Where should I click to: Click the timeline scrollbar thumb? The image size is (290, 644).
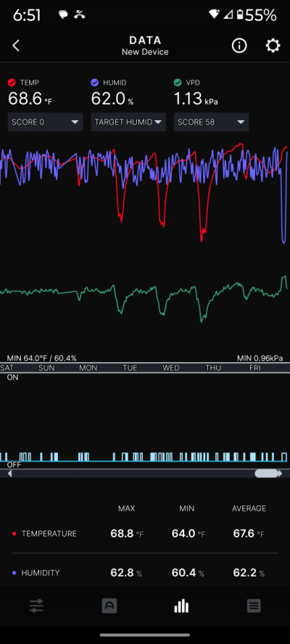[x=266, y=474]
